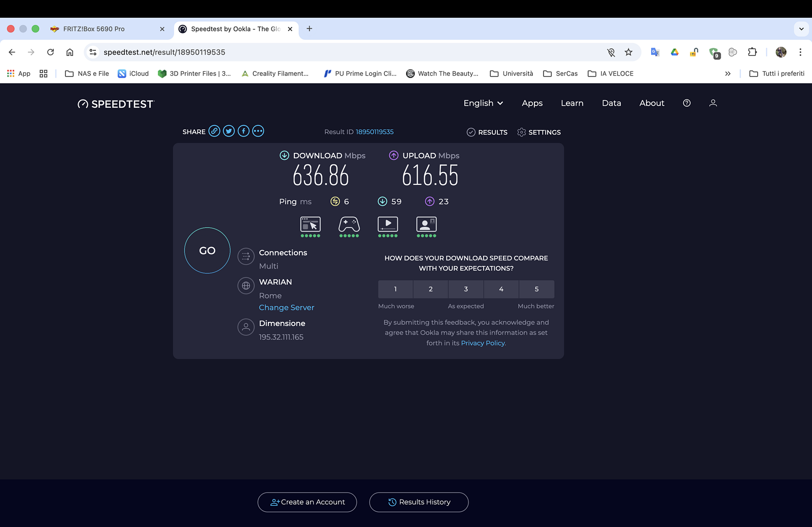This screenshot has height=527, width=812.
Task: Open the 3D Printer Files bookmark
Action: (194, 74)
